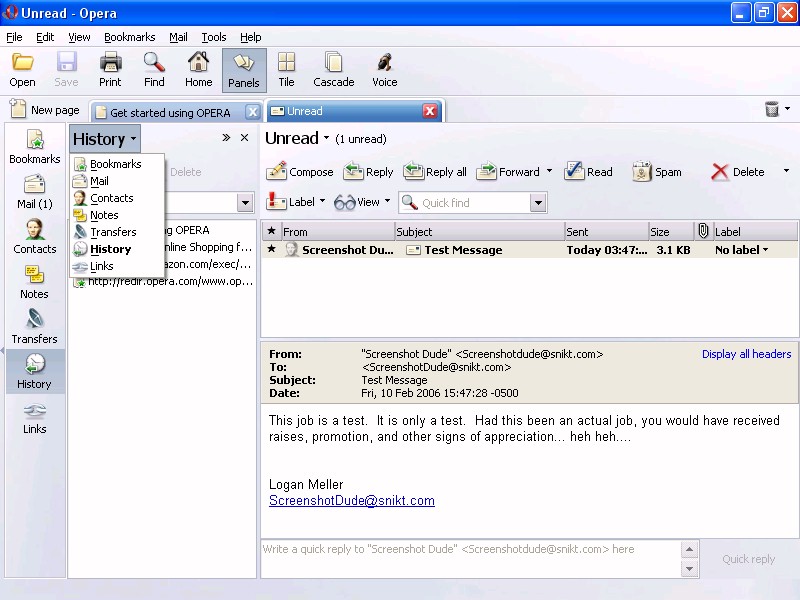Click the Reply all toolbar icon
This screenshot has width=800, height=600.
(413, 172)
